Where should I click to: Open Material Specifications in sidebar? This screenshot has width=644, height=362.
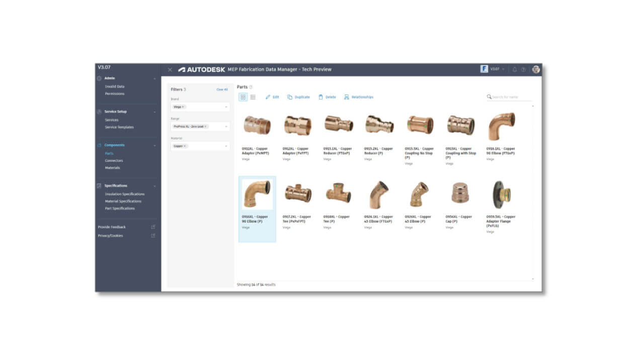tap(123, 201)
